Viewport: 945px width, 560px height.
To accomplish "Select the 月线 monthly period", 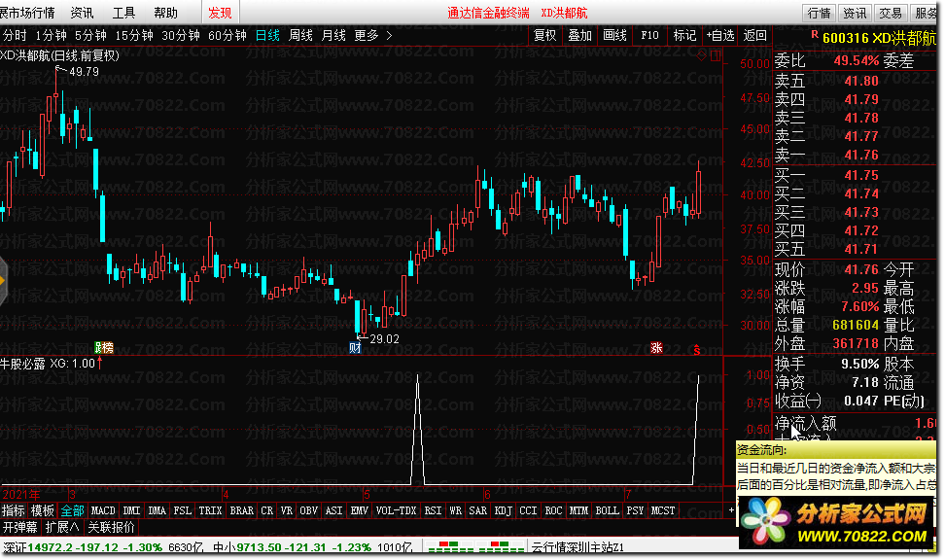I will point(333,36).
